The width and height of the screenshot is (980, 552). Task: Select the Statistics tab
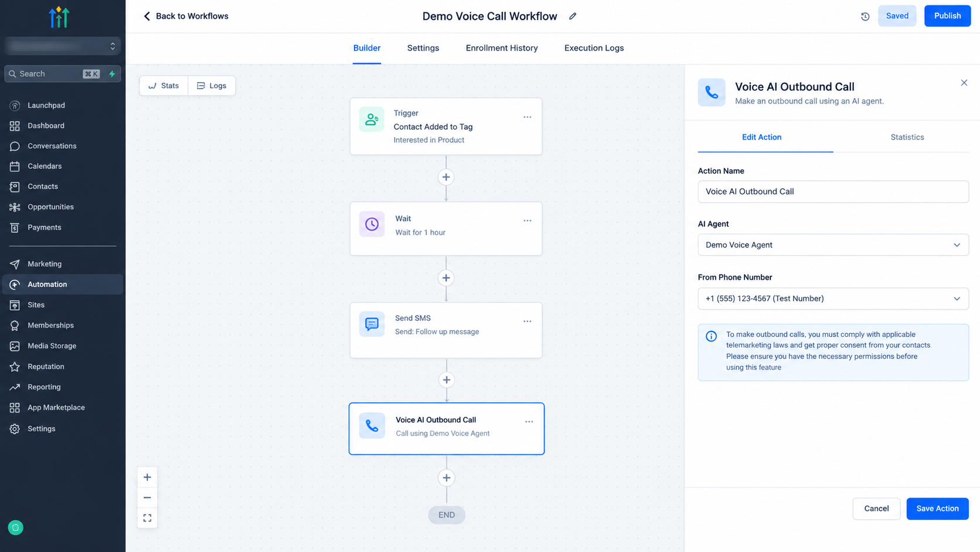point(907,137)
